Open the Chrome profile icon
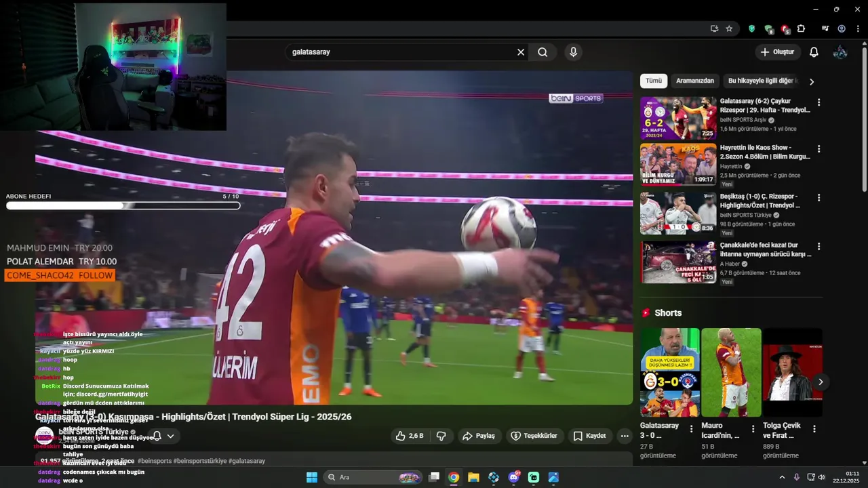Screen dimensions: 868x488 (x=842, y=28)
